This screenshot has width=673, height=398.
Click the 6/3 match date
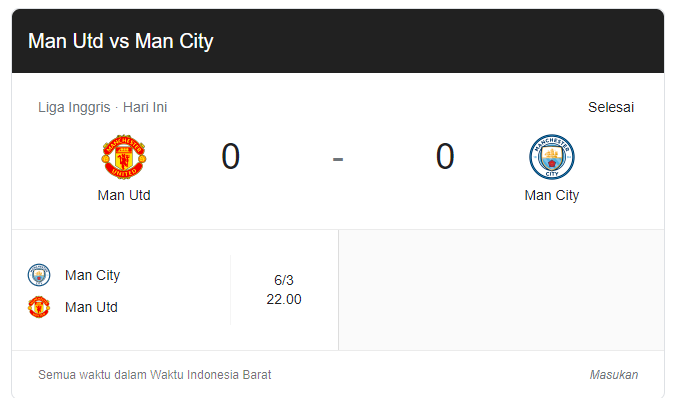284,280
